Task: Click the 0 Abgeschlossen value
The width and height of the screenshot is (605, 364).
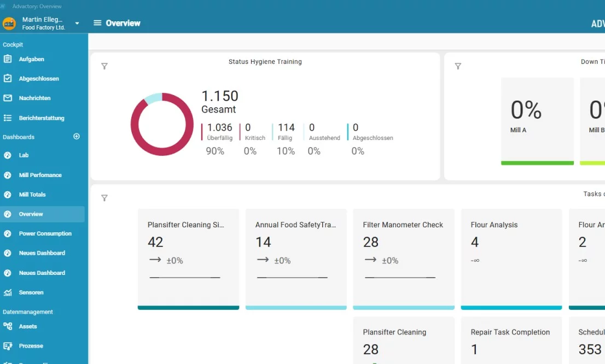Action: tap(356, 128)
